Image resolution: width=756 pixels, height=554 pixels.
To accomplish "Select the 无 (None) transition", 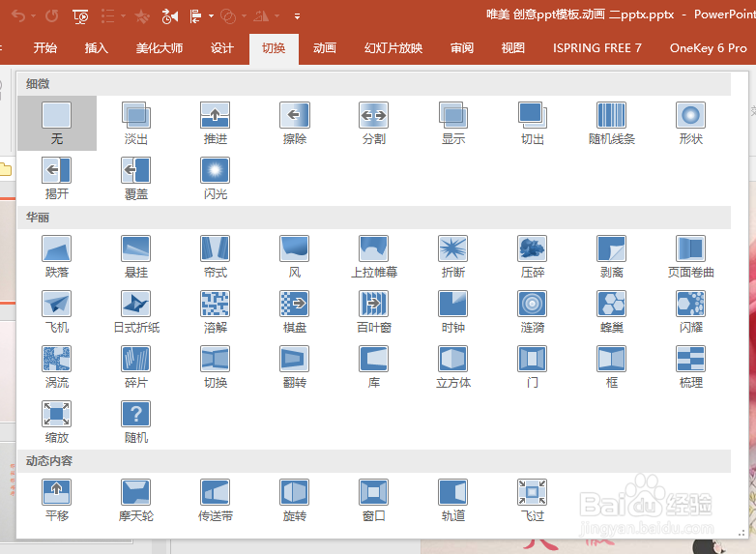I will 57,124.
